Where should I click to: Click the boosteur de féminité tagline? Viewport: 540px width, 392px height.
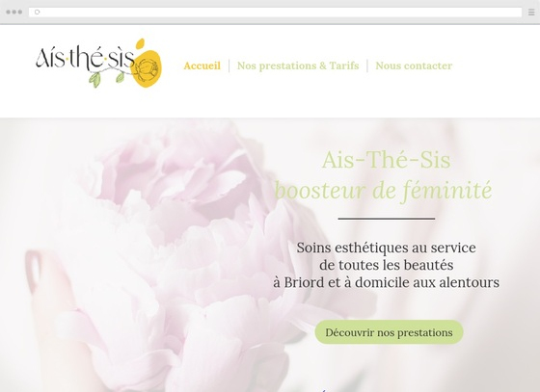(384, 190)
